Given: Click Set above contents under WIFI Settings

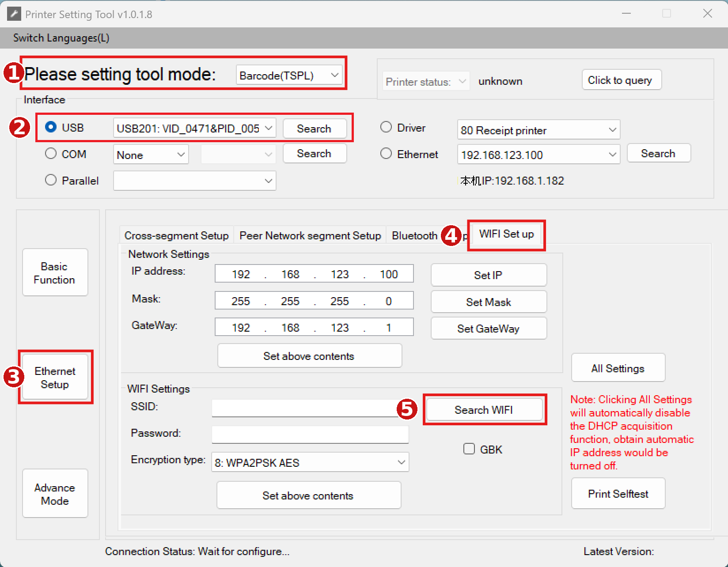Looking at the screenshot, I should [308, 495].
